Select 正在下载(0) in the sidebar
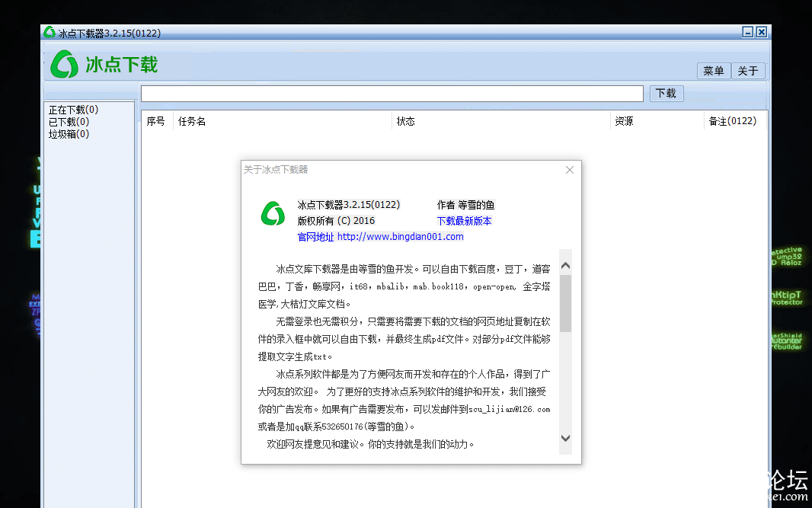This screenshot has width=812, height=508. (73, 110)
